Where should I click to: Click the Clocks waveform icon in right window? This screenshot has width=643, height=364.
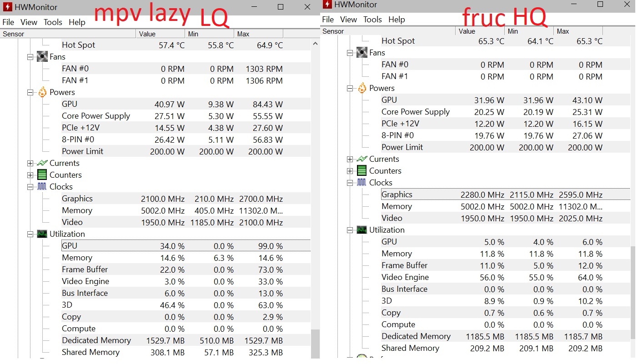[x=362, y=183]
